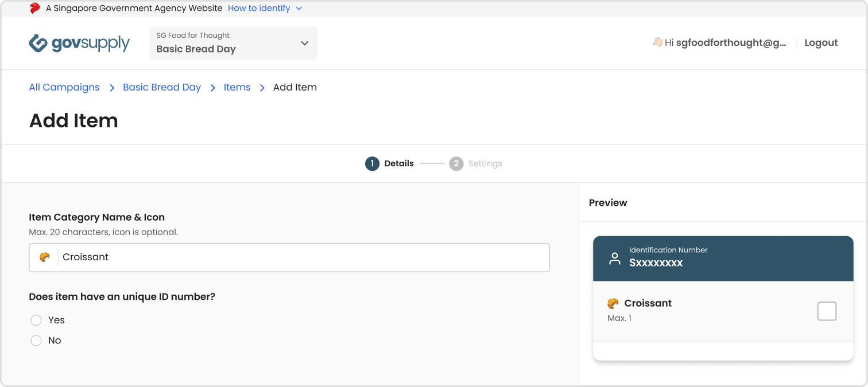868x387 pixels.
Task: Click the croissant icon inside the item name field
Action: point(45,257)
